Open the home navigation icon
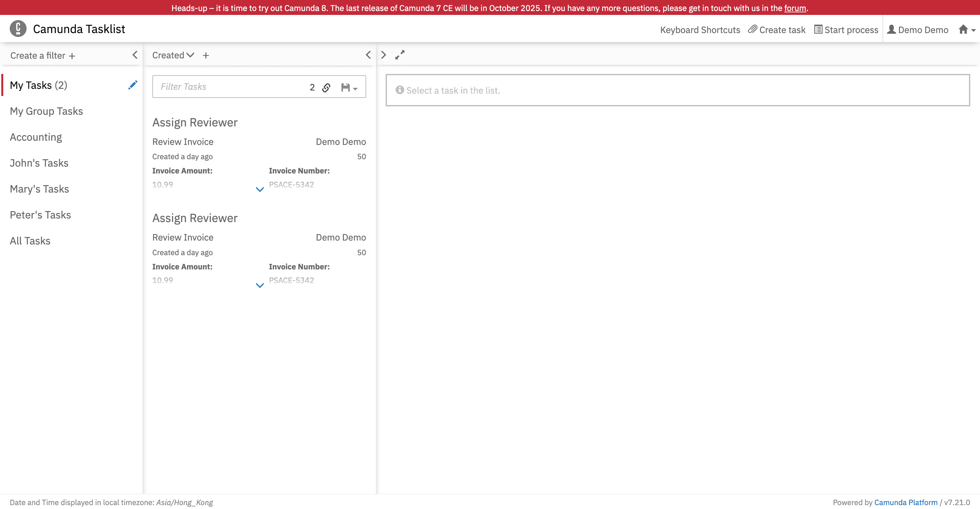This screenshot has height=509, width=980. pos(963,29)
